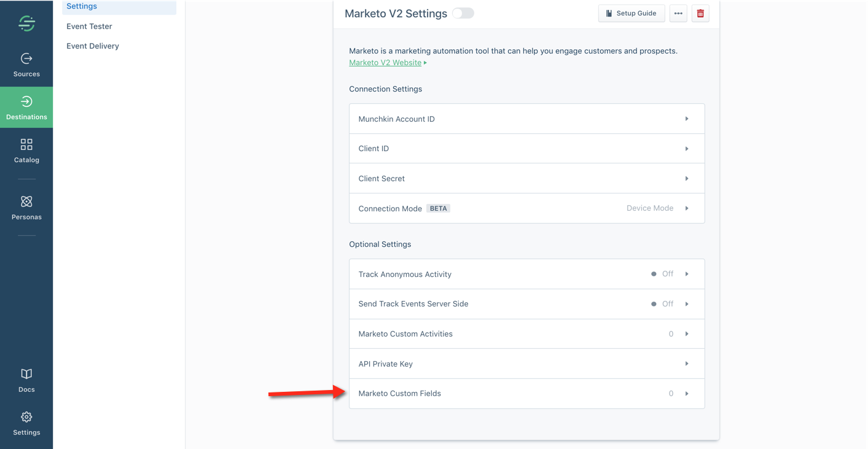The width and height of the screenshot is (868, 449).
Task: Click the red trash delete icon
Action: 700,14
